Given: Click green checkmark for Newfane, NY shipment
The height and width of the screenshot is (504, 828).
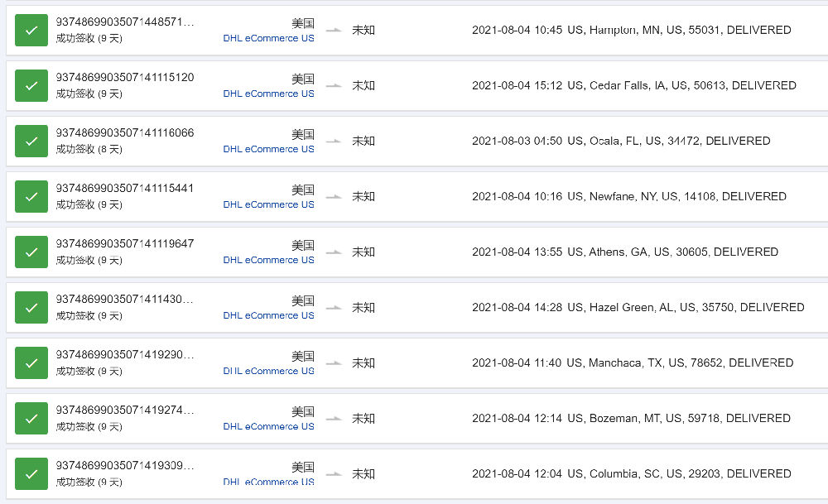Looking at the screenshot, I should coord(31,196).
